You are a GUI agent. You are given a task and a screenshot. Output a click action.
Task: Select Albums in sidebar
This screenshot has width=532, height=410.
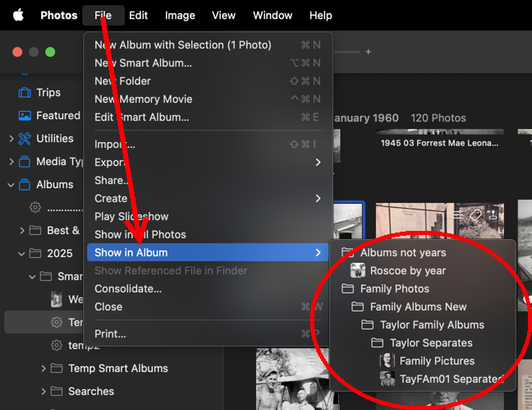point(55,184)
